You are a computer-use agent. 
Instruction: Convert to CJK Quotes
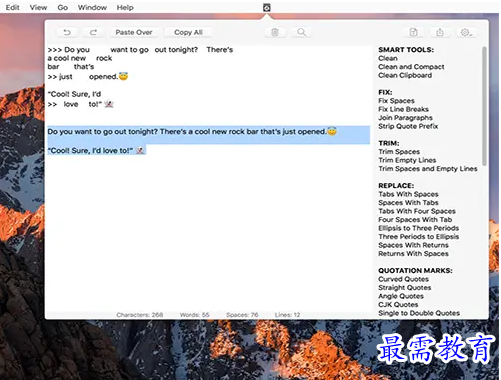coord(398,305)
